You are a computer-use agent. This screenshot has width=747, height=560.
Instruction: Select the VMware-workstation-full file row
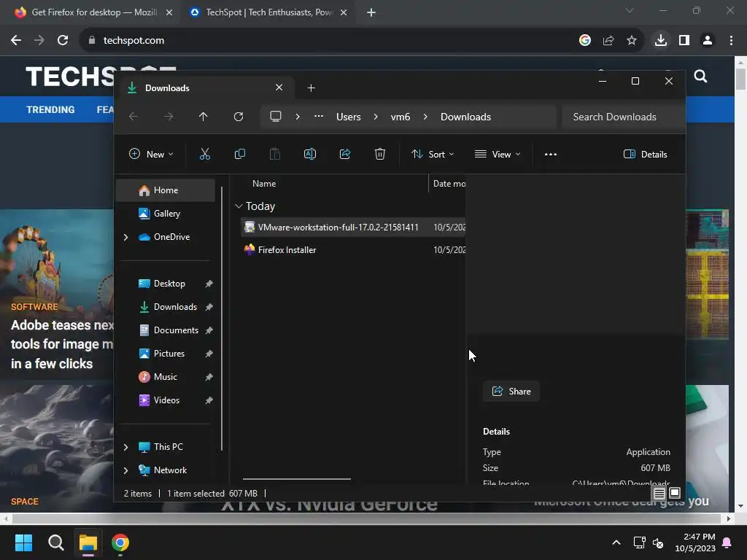click(x=354, y=227)
